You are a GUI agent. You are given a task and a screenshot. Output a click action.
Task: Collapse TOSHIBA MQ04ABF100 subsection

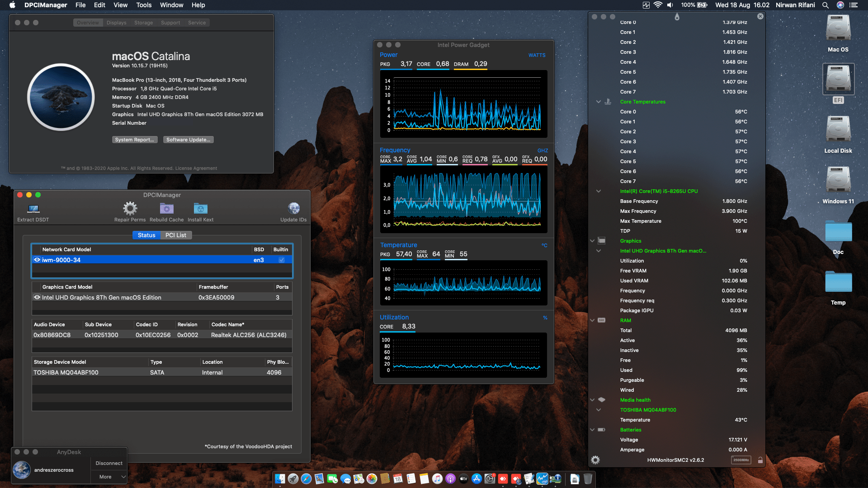pos(599,410)
